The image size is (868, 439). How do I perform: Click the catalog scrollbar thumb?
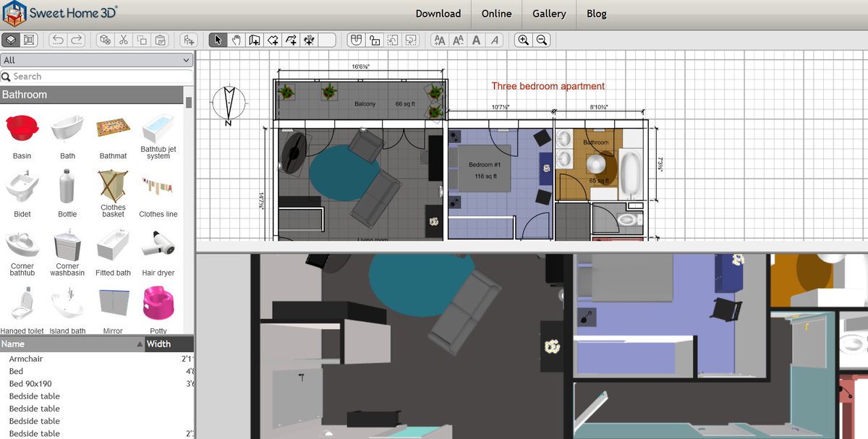190,102
